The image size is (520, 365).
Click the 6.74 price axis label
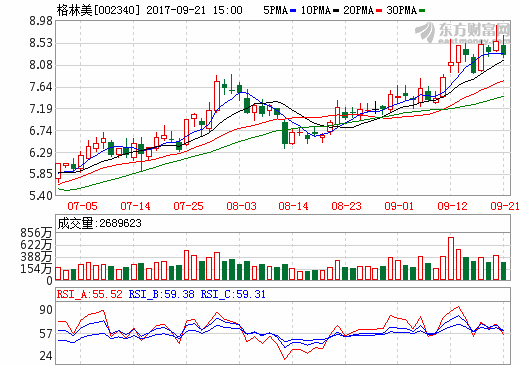pyautogui.click(x=41, y=131)
